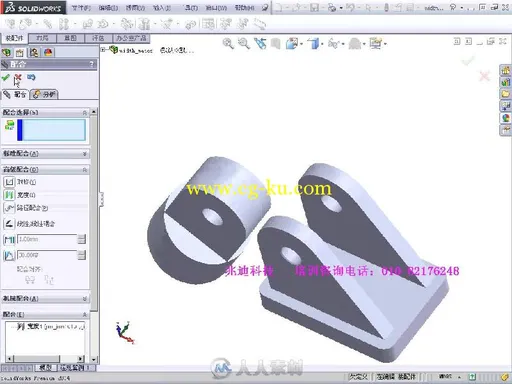Screen dimensions: 512x384
Task: Open SolidWorks Resources task pane icon
Action: click(x=506, y=70)
